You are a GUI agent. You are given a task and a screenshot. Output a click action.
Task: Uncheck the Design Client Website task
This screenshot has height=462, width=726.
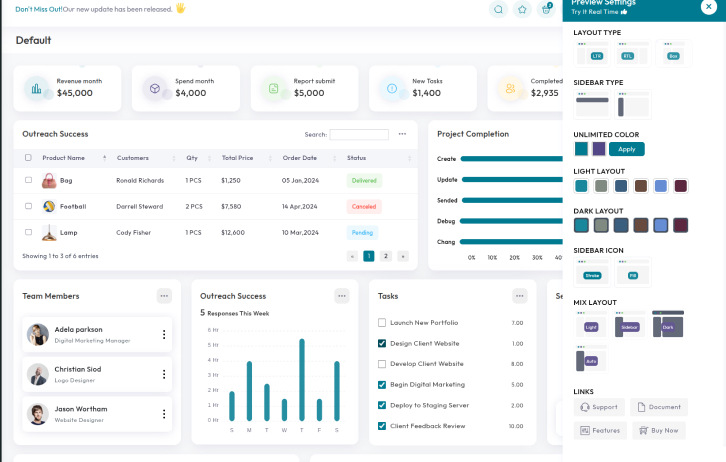click(x=382, y=343)
